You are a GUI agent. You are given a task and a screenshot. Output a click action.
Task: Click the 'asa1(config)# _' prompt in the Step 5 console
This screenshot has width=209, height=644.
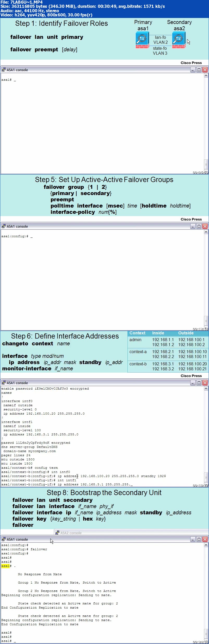point(17,236)
